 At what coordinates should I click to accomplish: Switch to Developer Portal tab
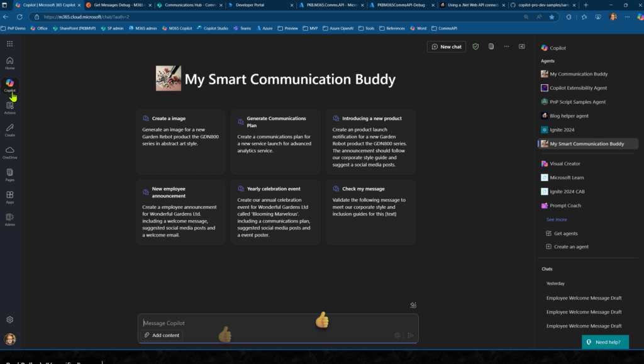261,5
